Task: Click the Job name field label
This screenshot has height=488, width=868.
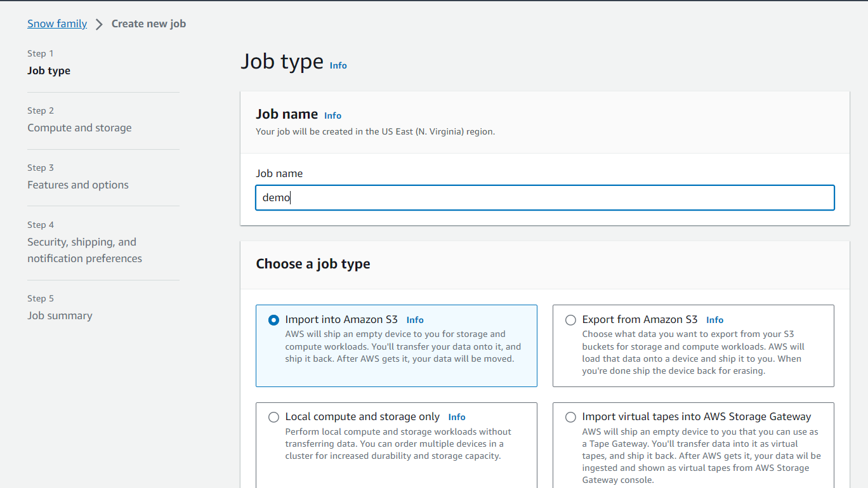Action: [279, 174]
